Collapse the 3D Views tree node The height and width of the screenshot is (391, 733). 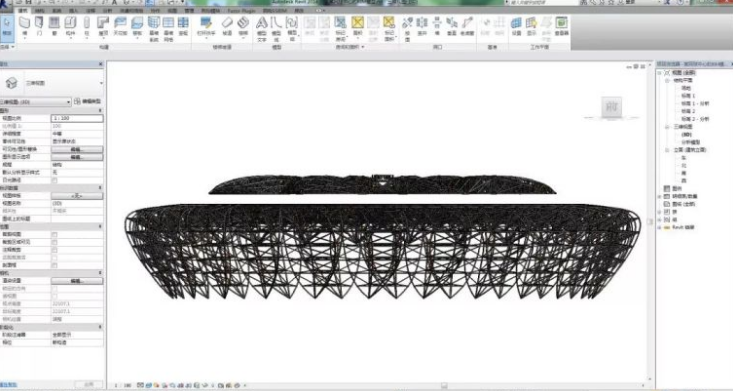tap(668, 127)
